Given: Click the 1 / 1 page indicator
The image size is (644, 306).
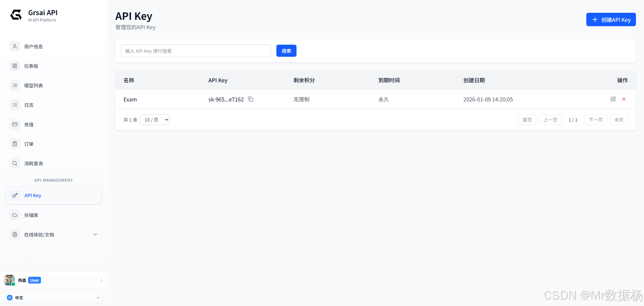Looking at the screenshot, I should [x=573, y=120].
